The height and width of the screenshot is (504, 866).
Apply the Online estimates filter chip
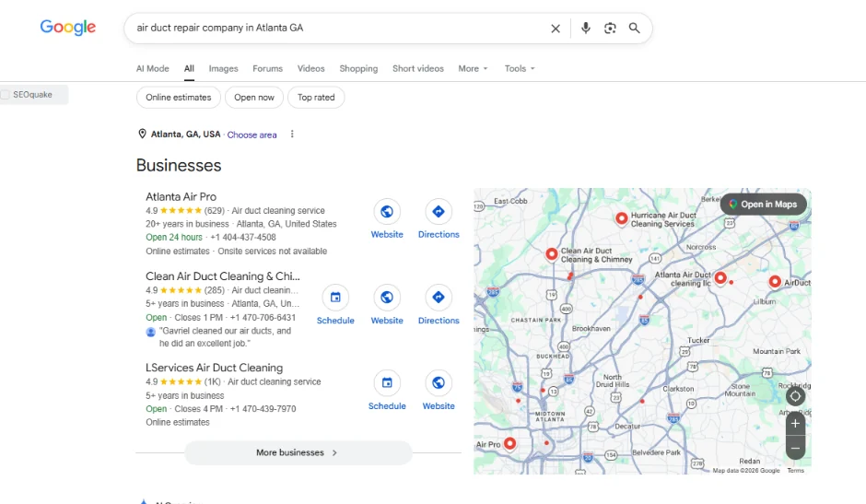(x=179, y=98)
